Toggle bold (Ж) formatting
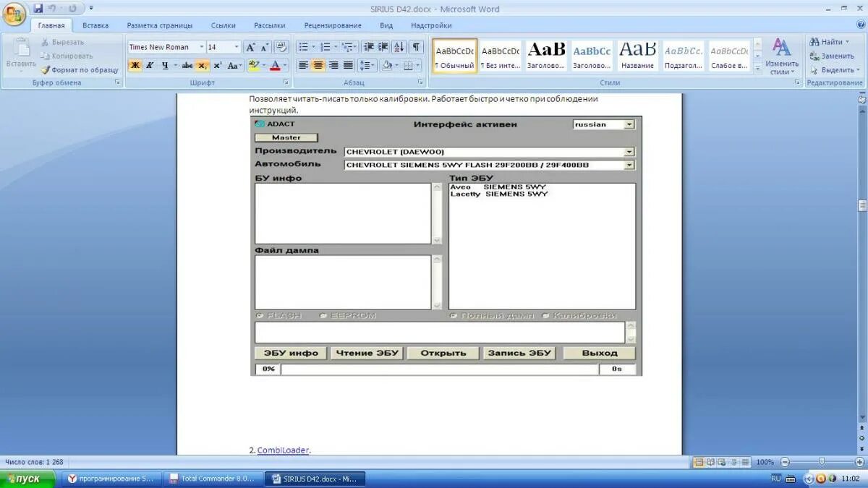868x488 pixels. 135,65
